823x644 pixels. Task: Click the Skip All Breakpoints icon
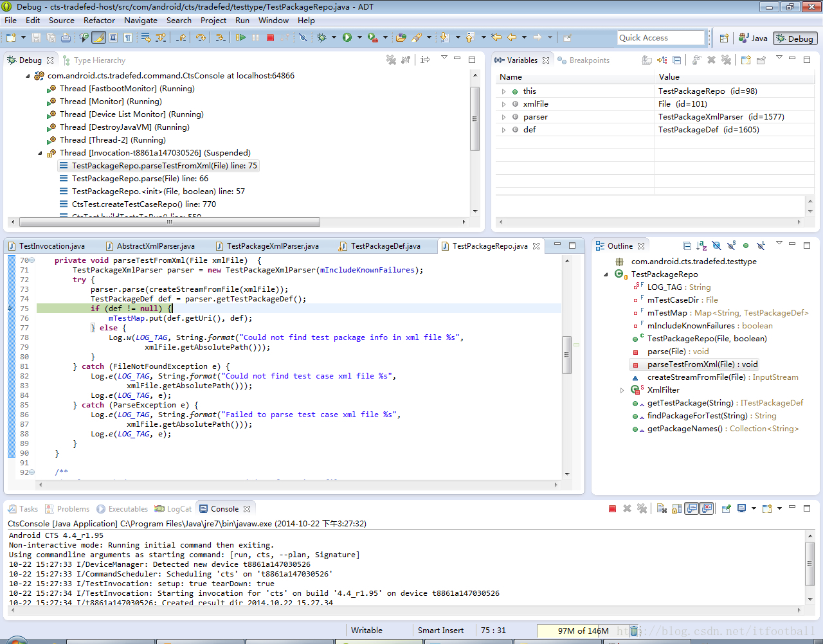(303, 38)
